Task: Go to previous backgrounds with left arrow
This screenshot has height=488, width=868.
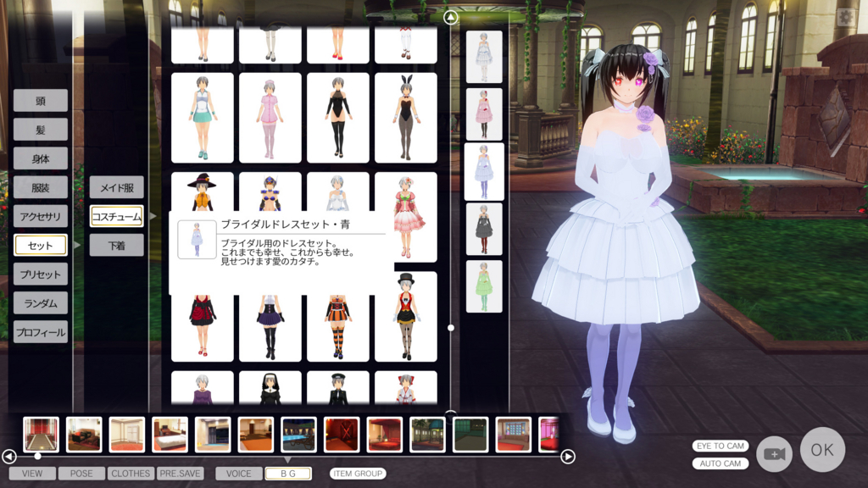Action: [x=8, y=457]
